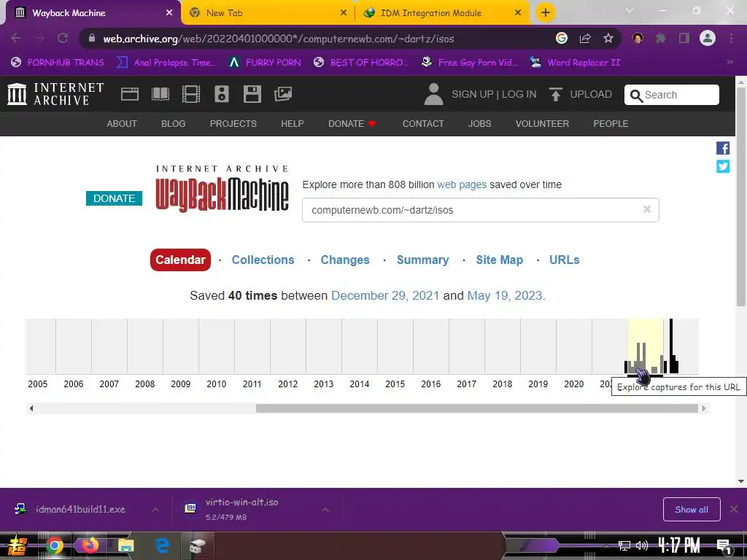Launch Chrome from the taskbar

(x=54, y=545)
